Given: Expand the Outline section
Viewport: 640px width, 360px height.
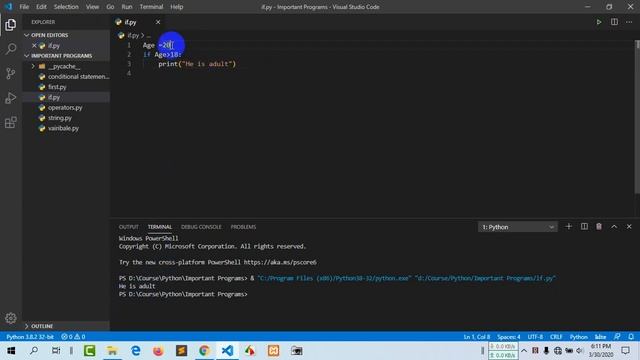Looking at the screenshot, I should 66,326.
